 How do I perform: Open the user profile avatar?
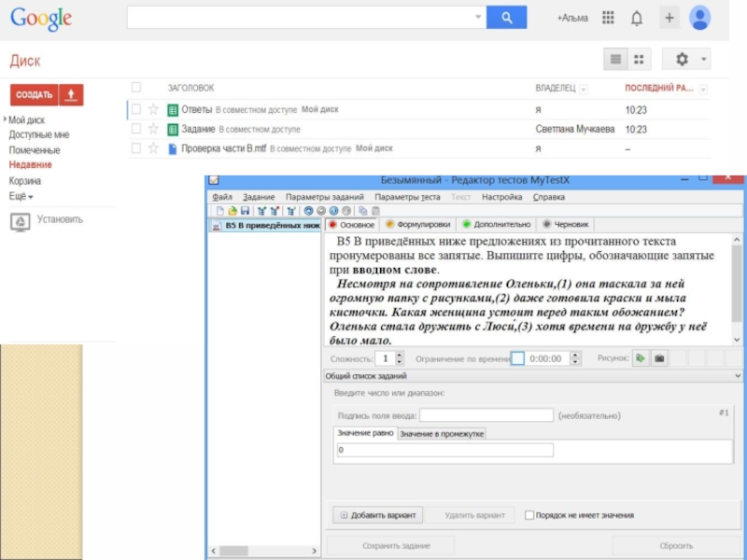[699, 18]
